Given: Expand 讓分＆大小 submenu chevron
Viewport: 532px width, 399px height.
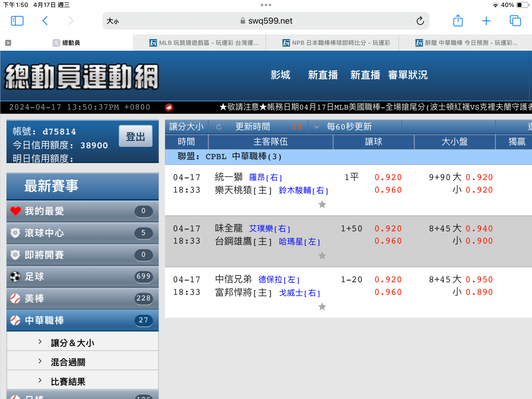Looking at the screenshot, I should click(40, 342).
